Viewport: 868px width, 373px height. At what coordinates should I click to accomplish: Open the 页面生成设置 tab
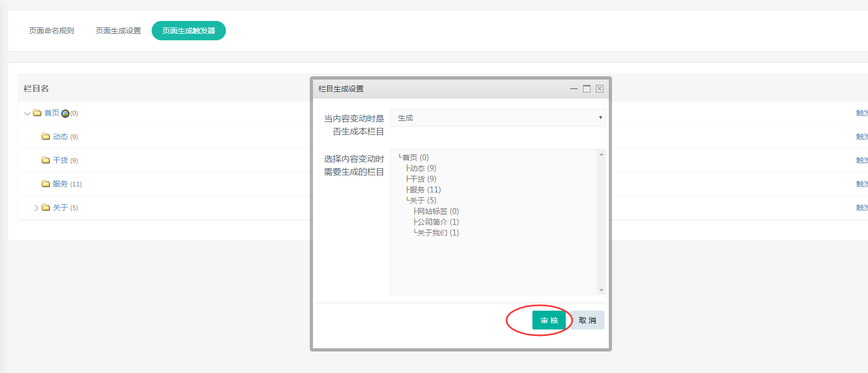pyautogui.click(x=118, y=31)
